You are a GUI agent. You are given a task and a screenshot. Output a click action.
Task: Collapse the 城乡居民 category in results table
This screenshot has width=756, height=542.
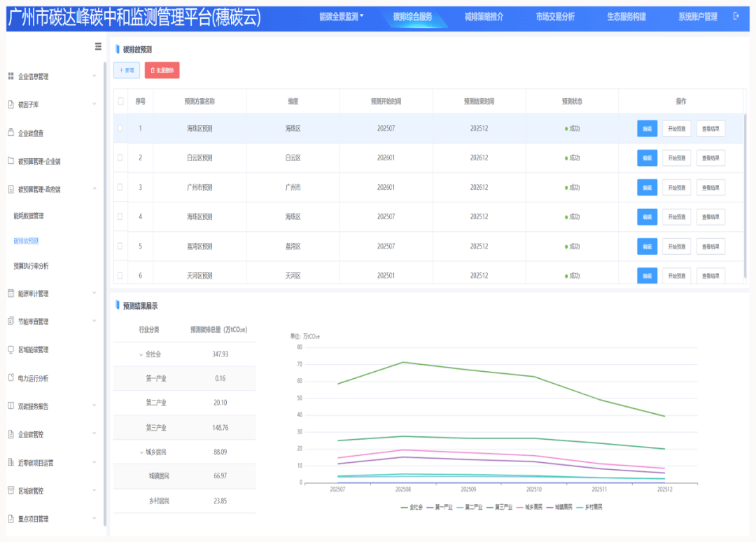pyautogui.click(x=139, y=452)
